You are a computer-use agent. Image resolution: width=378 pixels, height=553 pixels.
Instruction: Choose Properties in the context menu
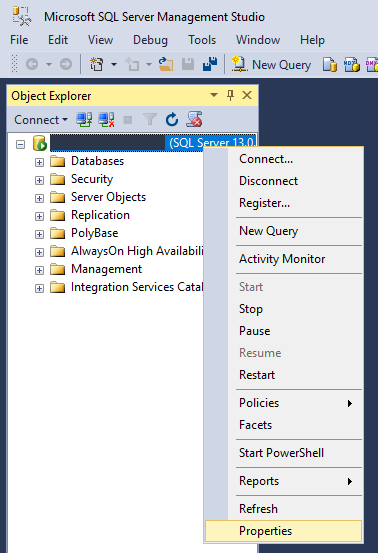point(284,531)
